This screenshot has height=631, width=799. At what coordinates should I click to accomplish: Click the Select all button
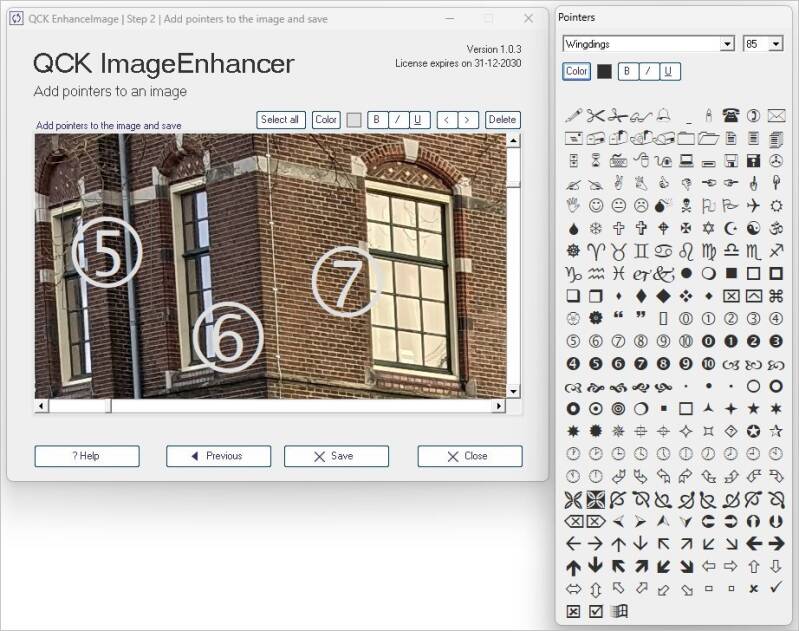(x=280, y=120)
